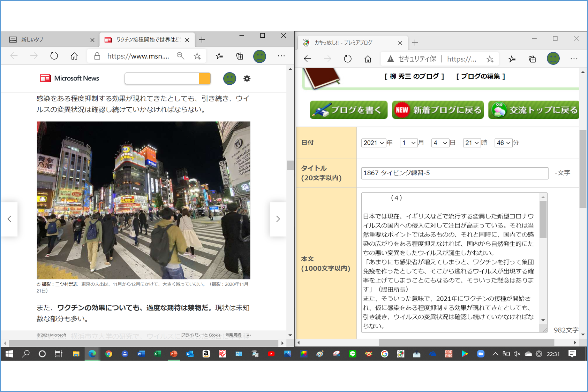Add the msn page to favorites
588x392 pixels.
(x=197, y=56)
